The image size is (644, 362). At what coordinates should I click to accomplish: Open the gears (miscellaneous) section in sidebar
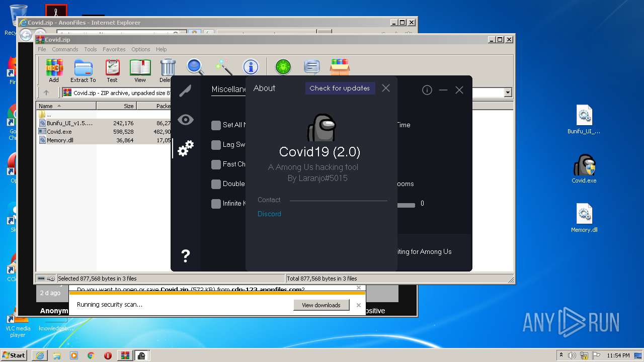pyautogui.click(x=186, y=148)
